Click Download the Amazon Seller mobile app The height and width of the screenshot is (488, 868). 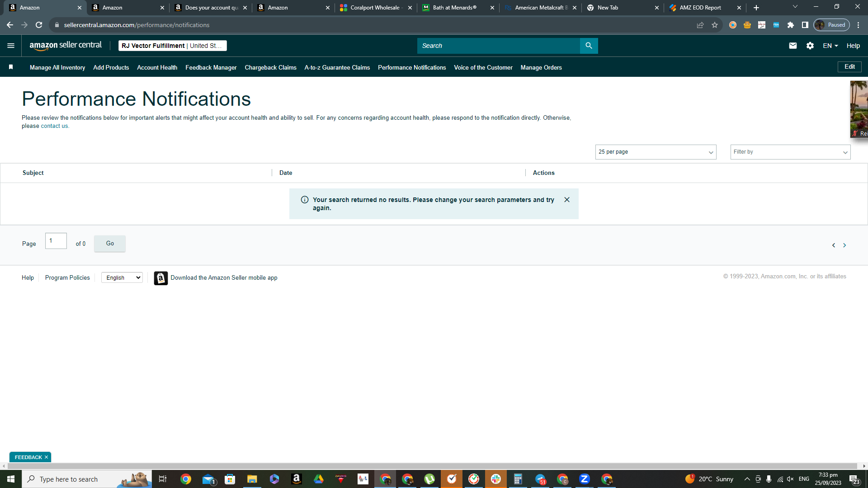point(224,278)
